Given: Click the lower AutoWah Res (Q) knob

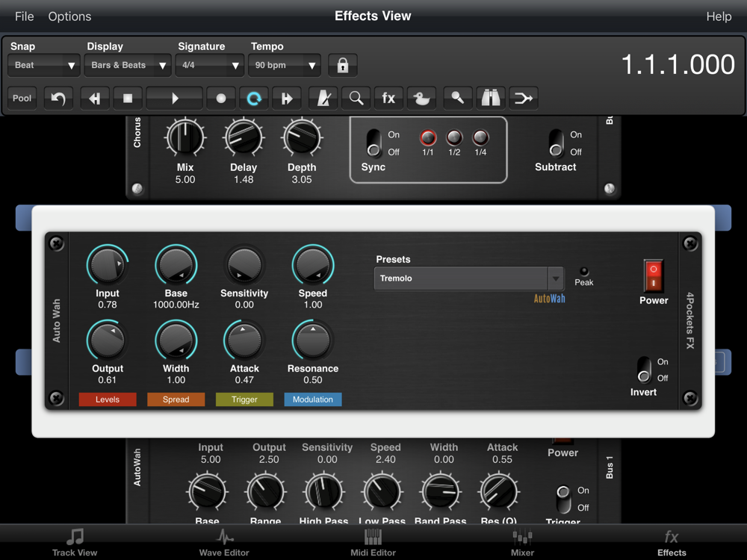Looking at the screenshot, I should (499, 491).
